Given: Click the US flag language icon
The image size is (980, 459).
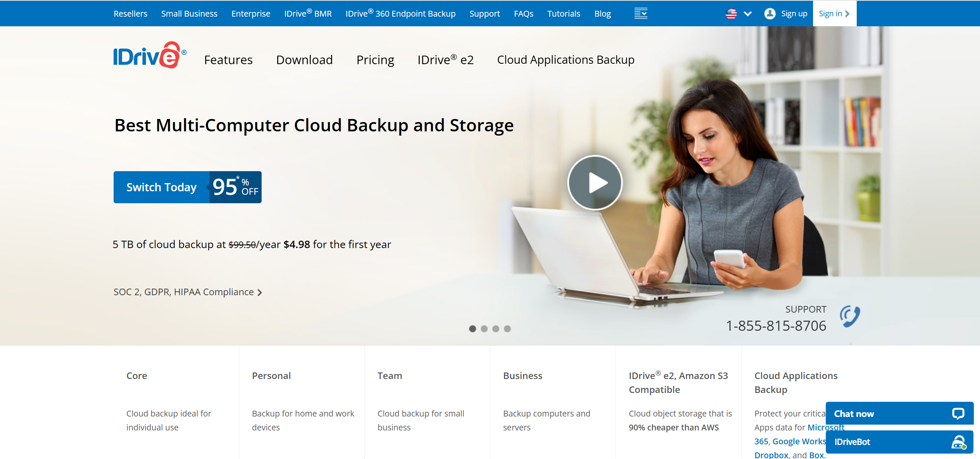Looking at the screenshot, I should (x=731, y=14).
